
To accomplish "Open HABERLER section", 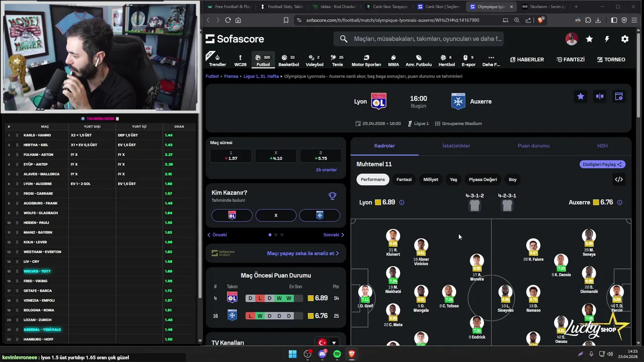I will 527,59.
